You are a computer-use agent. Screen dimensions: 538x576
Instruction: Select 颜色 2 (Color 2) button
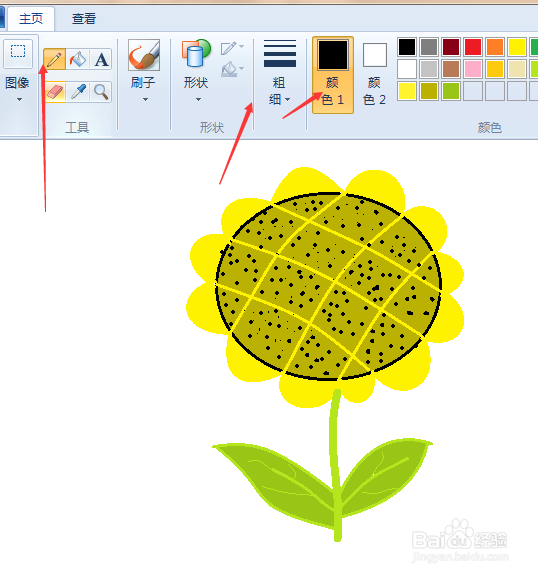pyautogui.click(x=375, y=75)
